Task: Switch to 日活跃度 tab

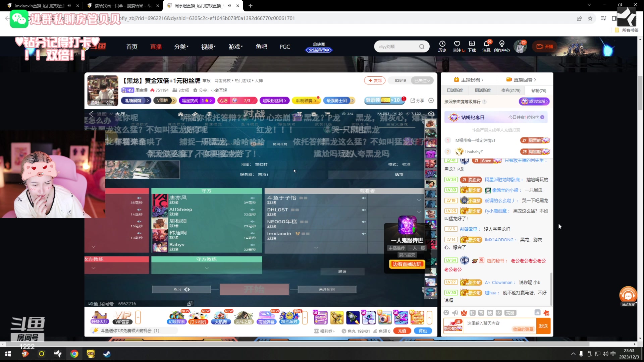Action: click(454, 90)
